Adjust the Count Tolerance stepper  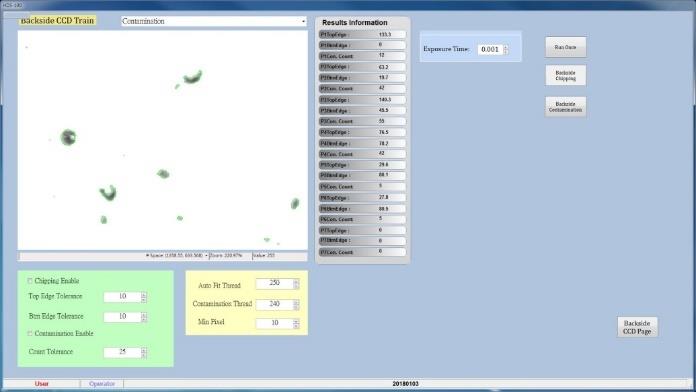[x=144, y=352]
